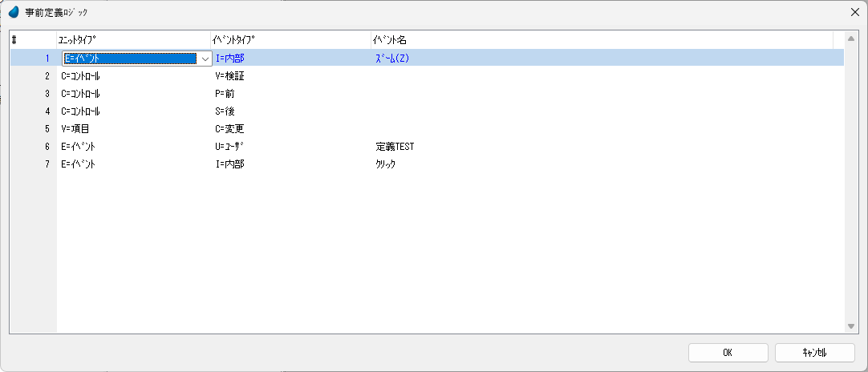
Task: Click the イベント名 column header
Action: pos(602,39)
